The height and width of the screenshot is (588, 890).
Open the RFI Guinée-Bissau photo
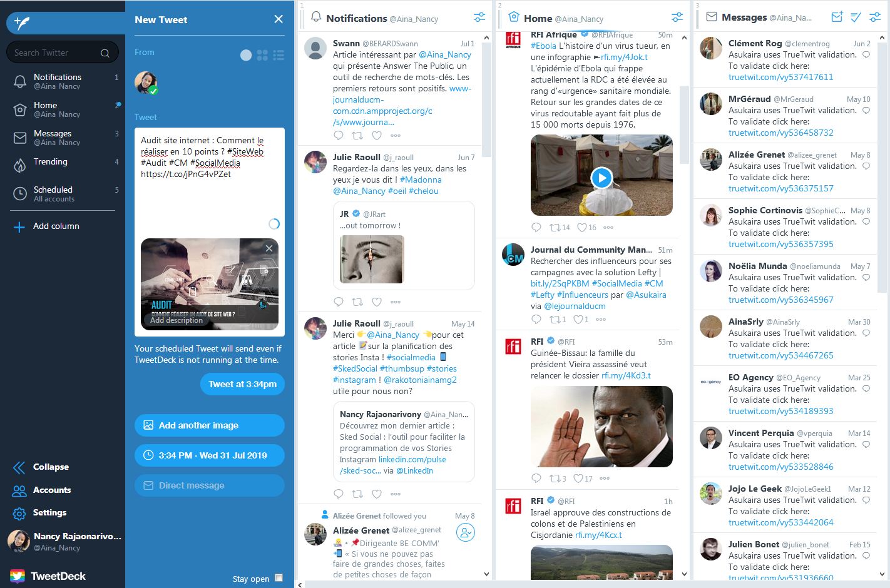601,427
